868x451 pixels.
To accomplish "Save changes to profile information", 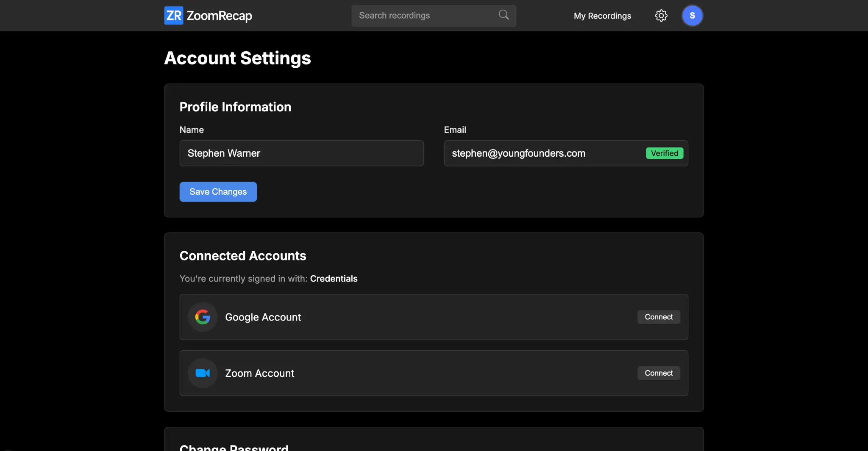I will coord(218,191).
